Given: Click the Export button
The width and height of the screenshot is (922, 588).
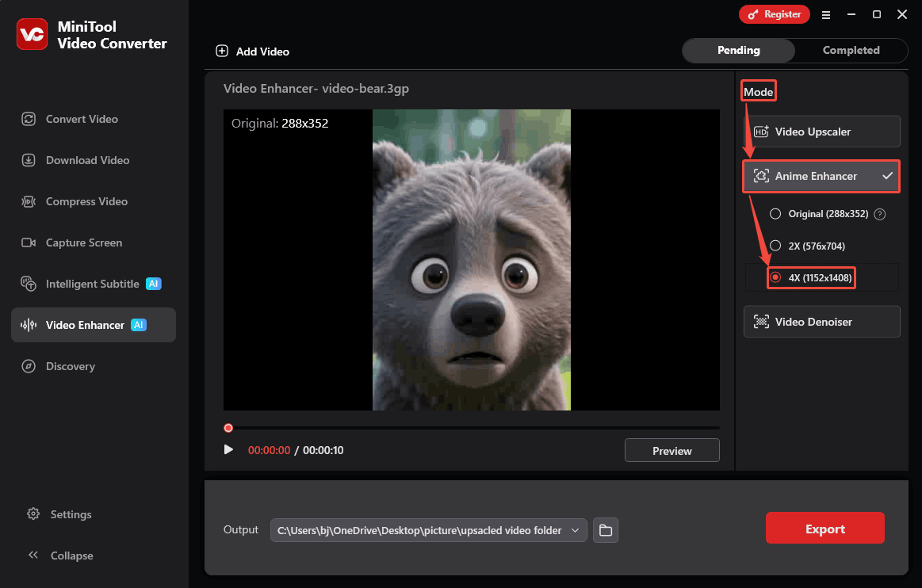Looking at the screenshot, I should pyautogui.click(x=824, y=528).
